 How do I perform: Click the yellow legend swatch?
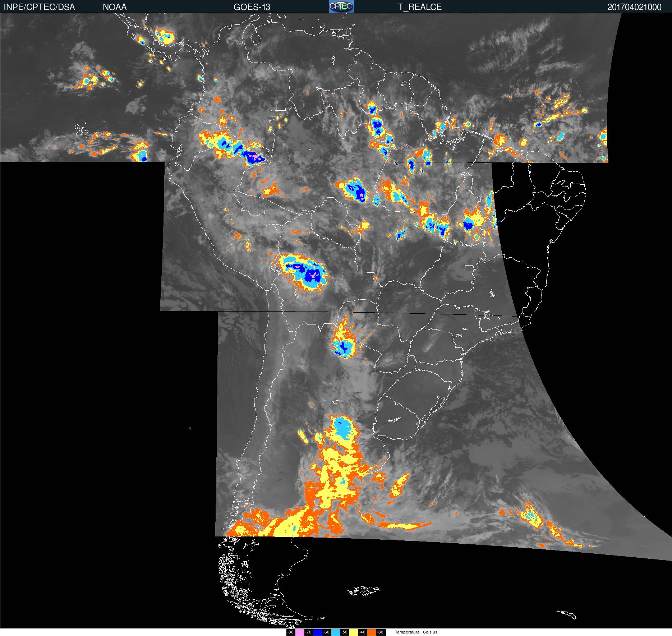coord(354,632)
